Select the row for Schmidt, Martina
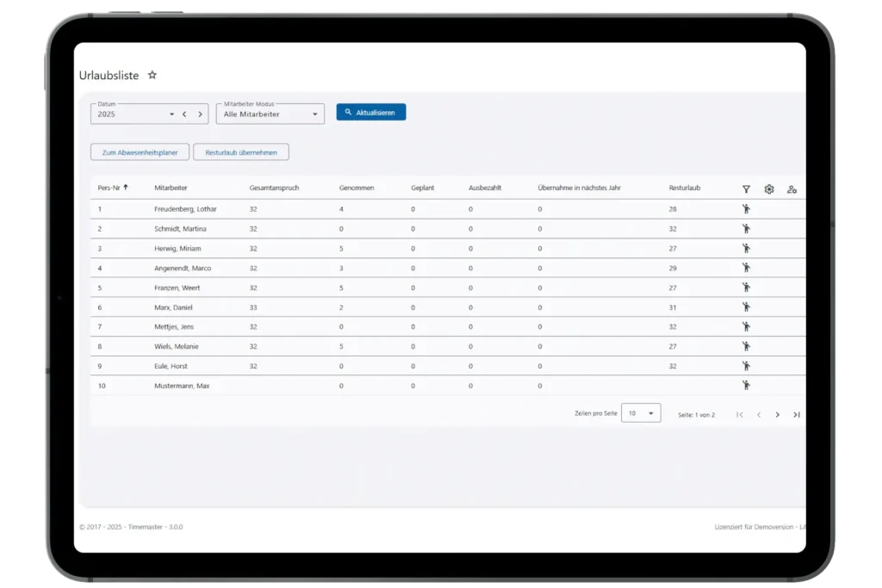 180,229
